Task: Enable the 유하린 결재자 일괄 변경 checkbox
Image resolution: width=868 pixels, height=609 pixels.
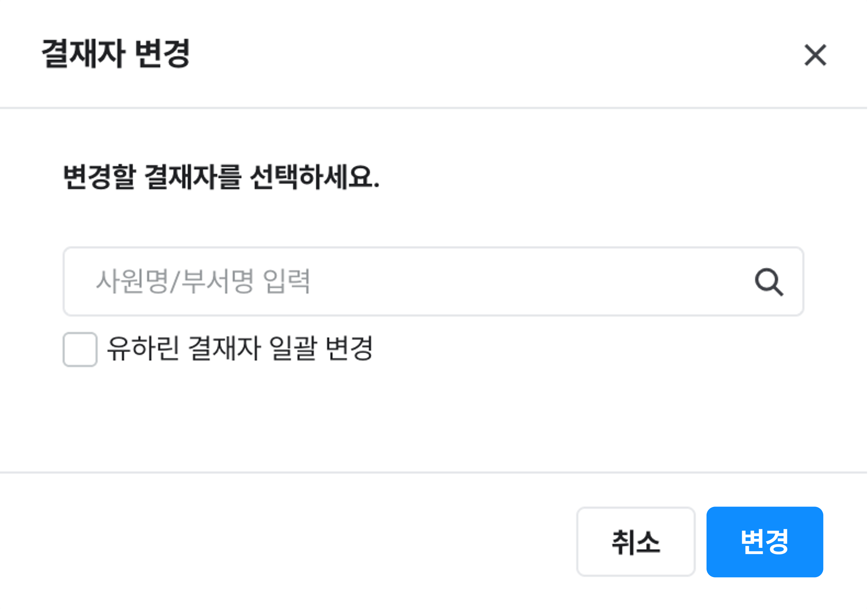Action: pos(80,349)
